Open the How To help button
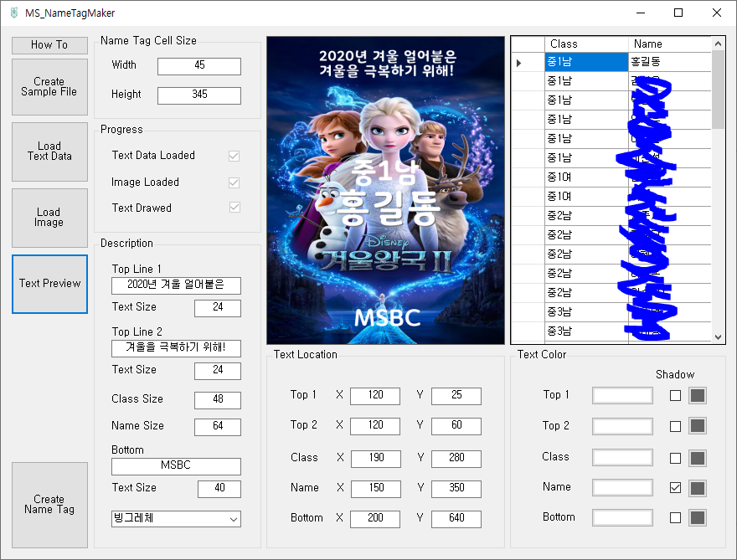The height and width of the screenshot is (560, 737). click(49, 45)
